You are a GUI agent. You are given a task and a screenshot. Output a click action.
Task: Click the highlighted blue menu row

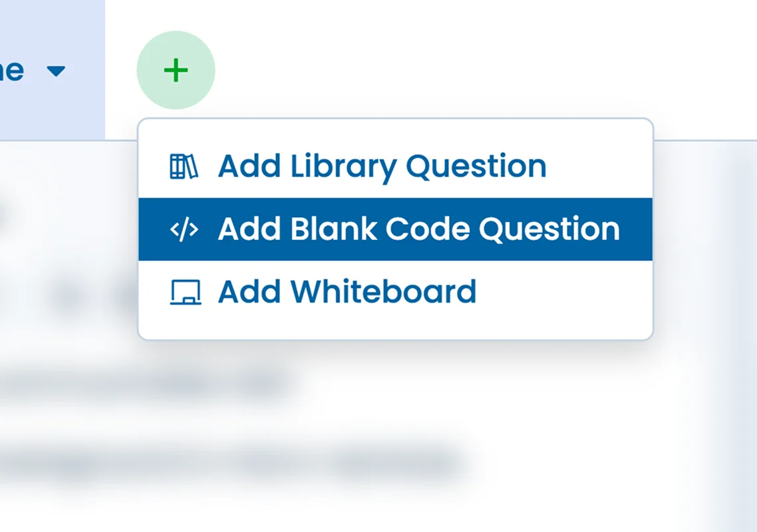tap(395, 229)
